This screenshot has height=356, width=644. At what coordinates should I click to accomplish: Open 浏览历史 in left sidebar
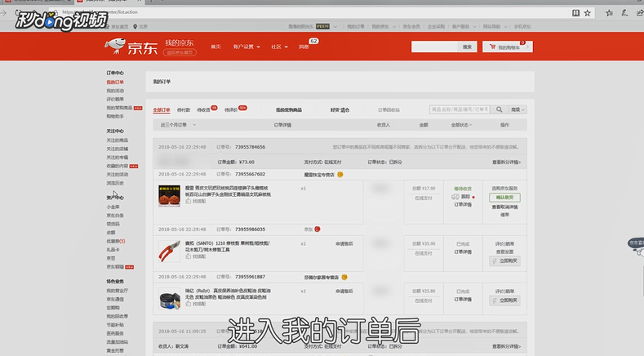115,184
